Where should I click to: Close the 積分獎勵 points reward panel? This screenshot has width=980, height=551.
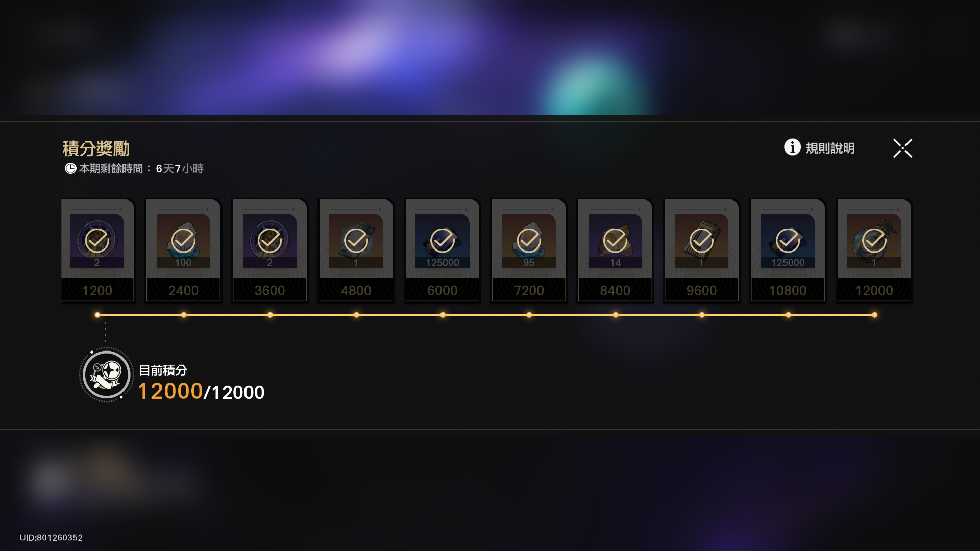tap(902, 148)
